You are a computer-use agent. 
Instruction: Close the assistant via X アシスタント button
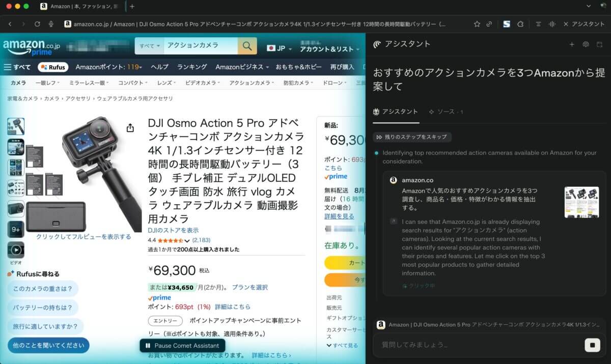click(584, 24)
